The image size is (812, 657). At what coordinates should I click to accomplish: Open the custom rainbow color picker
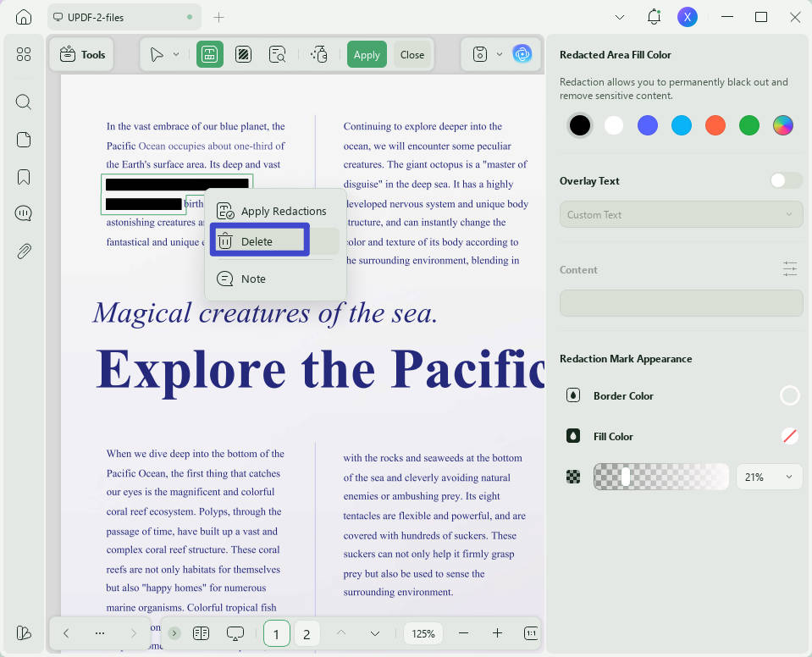click(x=783, y=125)
